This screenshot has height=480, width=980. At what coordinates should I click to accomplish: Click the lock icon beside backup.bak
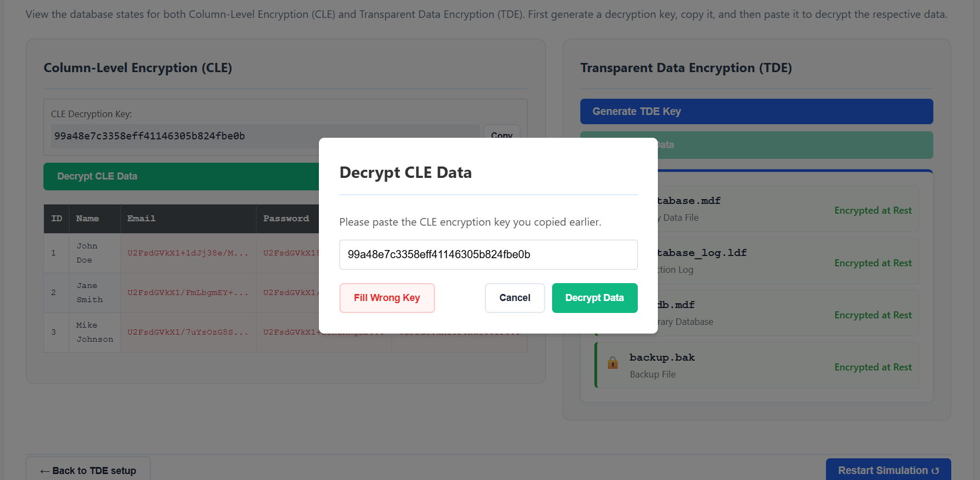(613, 363)
